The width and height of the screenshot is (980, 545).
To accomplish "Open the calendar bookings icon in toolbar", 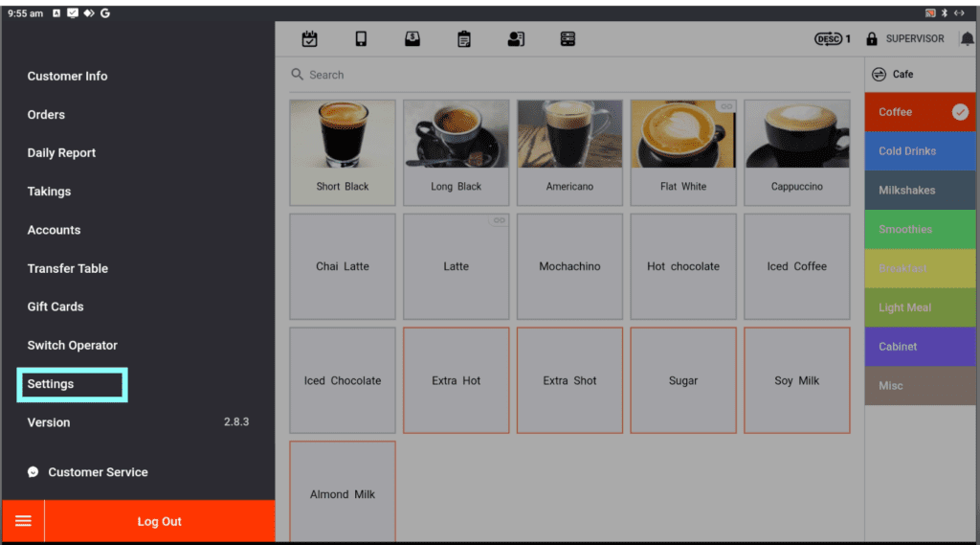I will click(309, 39).
